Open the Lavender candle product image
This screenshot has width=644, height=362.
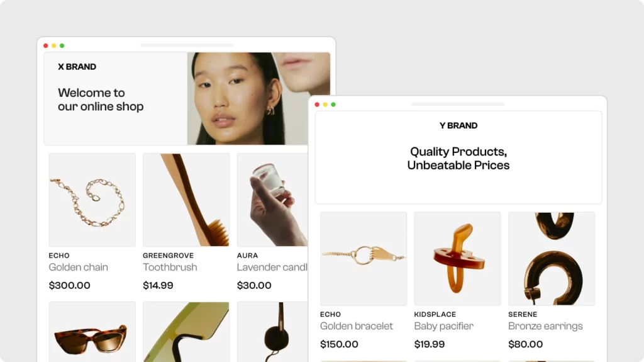pyautogui.click(x=272, y=200)
